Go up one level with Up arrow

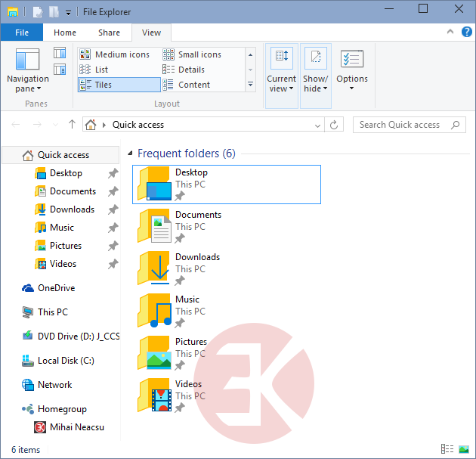pos(72,124)
